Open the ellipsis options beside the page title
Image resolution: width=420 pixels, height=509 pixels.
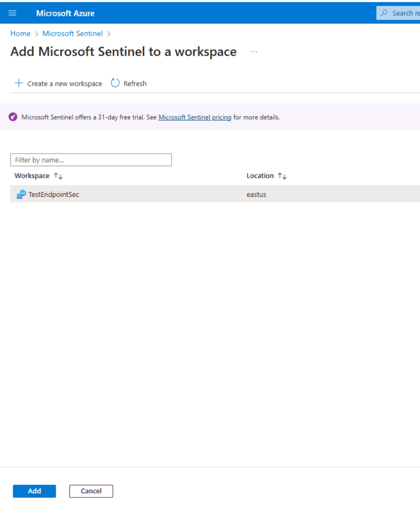pyautogui.click(x=254, y=51)
